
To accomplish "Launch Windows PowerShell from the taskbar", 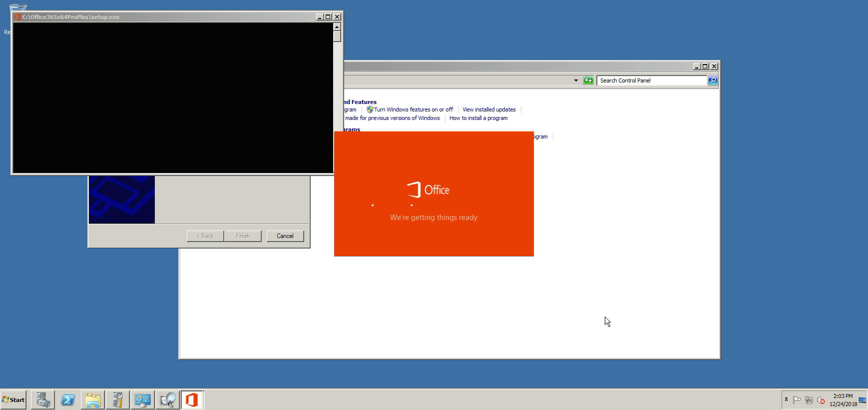I will coord(68,400).
